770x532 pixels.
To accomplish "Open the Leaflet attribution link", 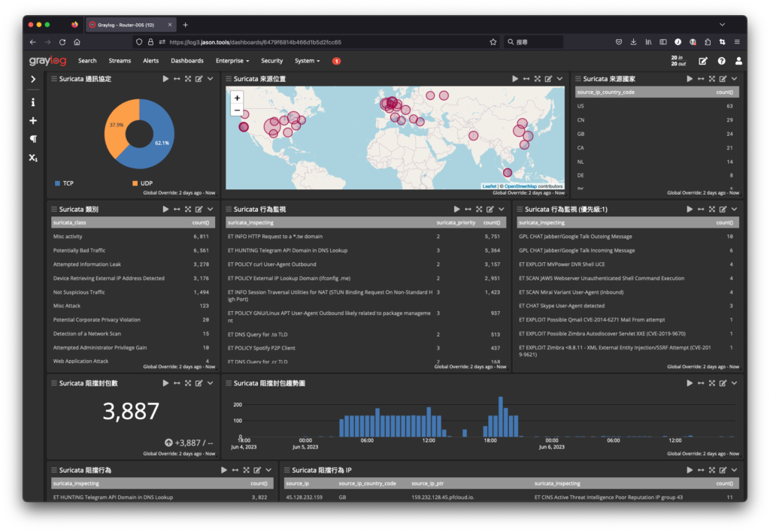I will point(489,186).
